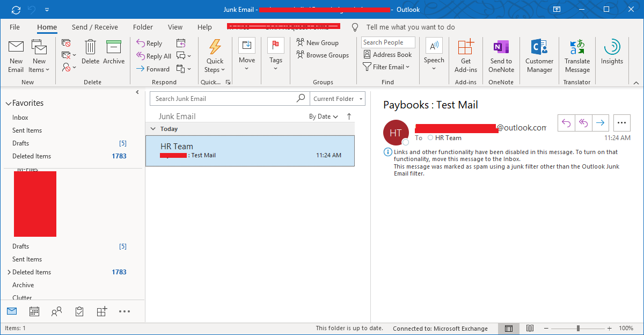Open Customize Quick Access Toolbar arrow
644x335 pixels.
point(47,10)
